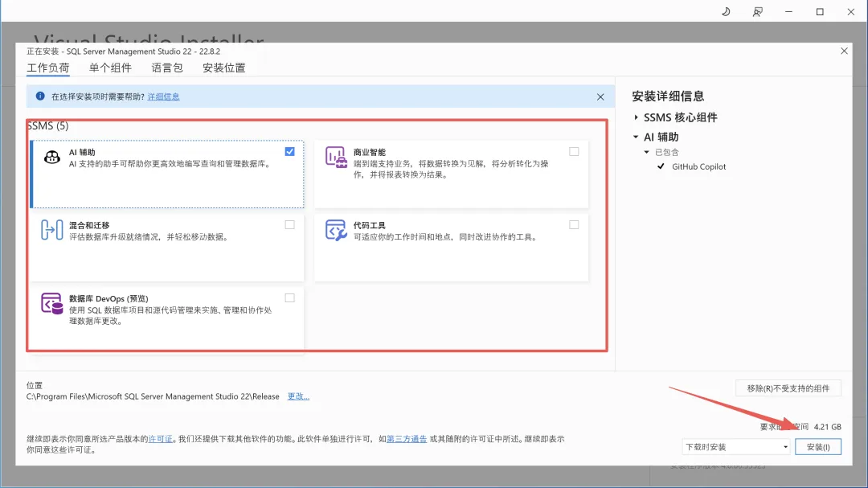The image size is (868, 488).
Task: Switch to the 安装位置 tab
Action: [223, 68]
